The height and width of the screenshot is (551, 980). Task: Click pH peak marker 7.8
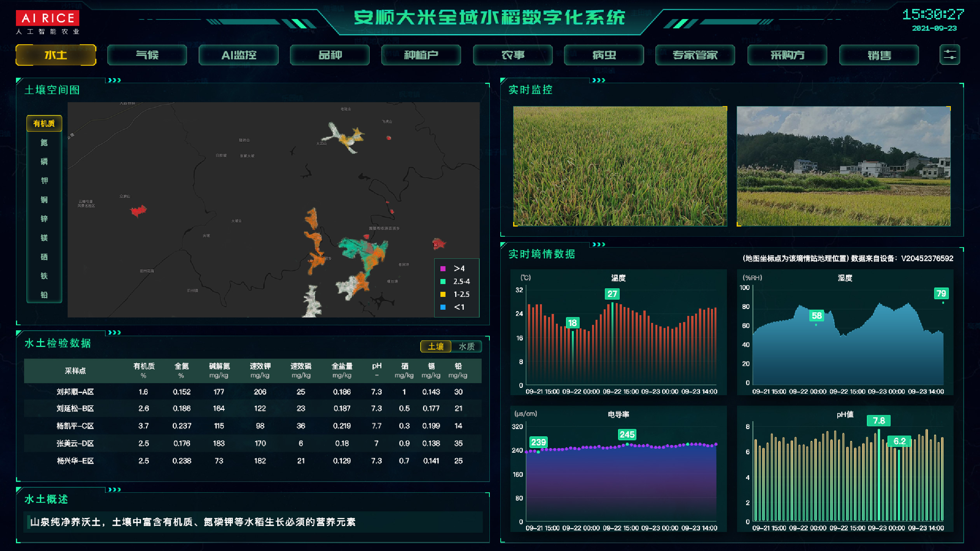[879, 420]
